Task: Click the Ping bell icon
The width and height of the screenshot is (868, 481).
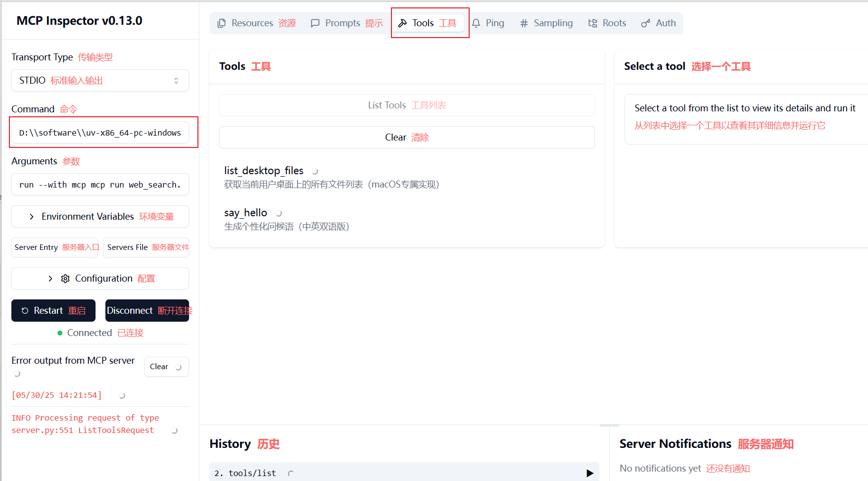Action: point(476,23)
